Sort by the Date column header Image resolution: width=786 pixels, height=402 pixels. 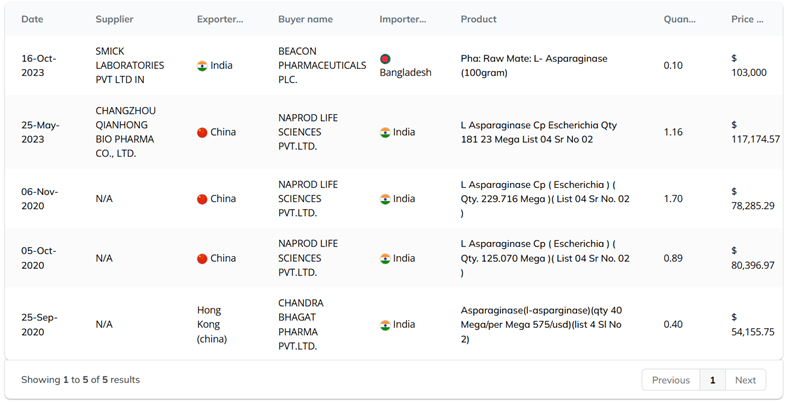(32, 19)
